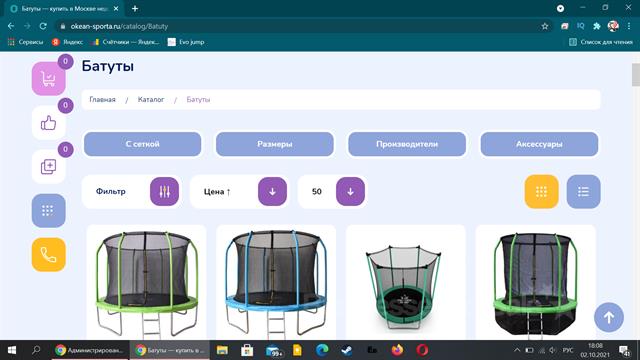
Task: Open favorites via thumbs-up icon
Action: coord(49,122)
